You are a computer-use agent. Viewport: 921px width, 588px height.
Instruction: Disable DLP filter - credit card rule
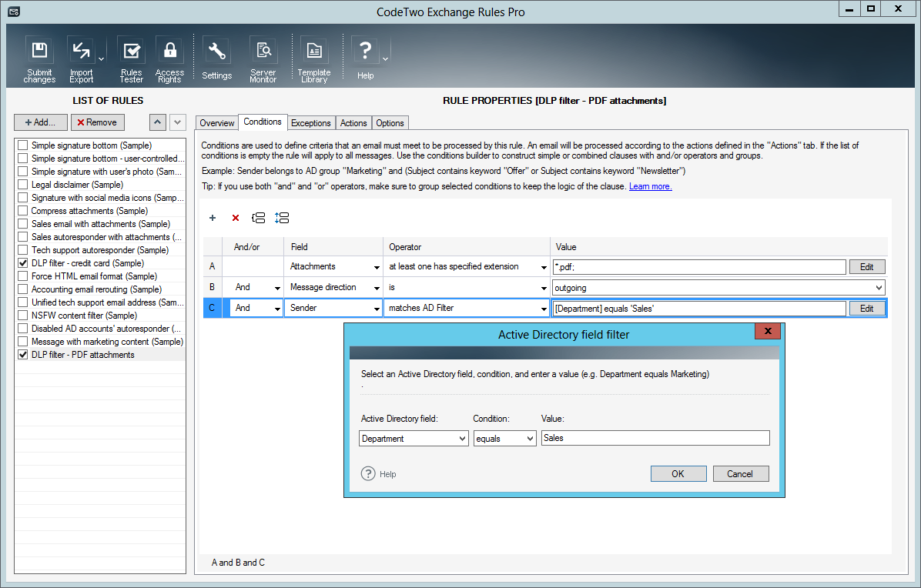coord(23,263)
